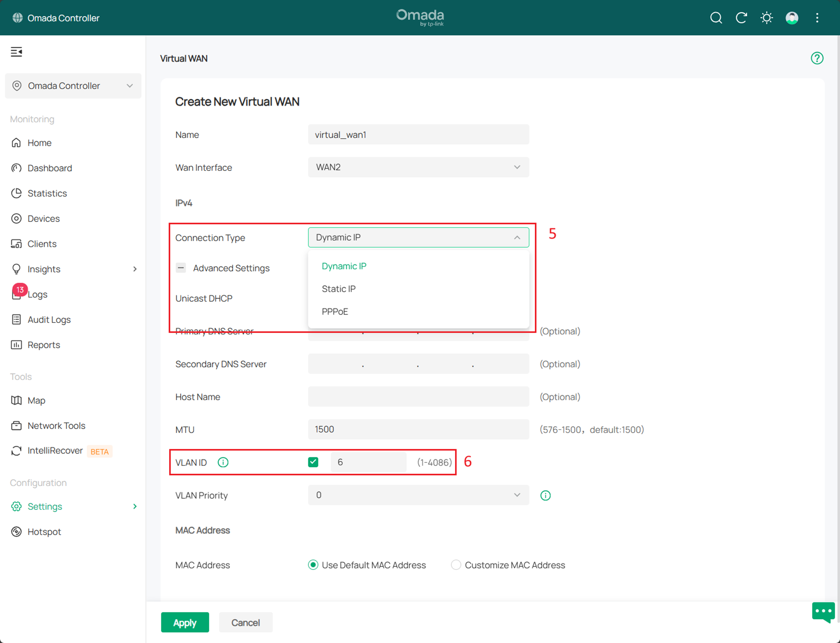Click the Clients monitor icon
Viewport: 840px width, 643px height.
(x=16, y=244)
